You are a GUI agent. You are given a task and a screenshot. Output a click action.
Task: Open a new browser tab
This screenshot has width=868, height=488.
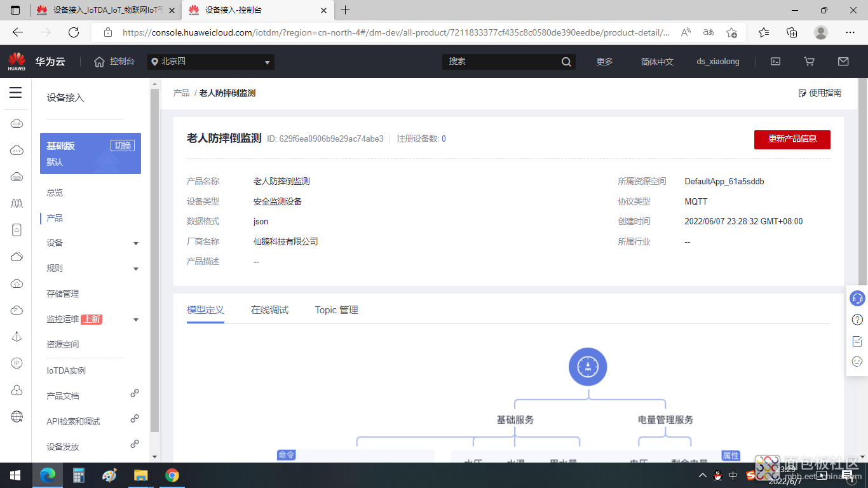[x=345, y=10]
